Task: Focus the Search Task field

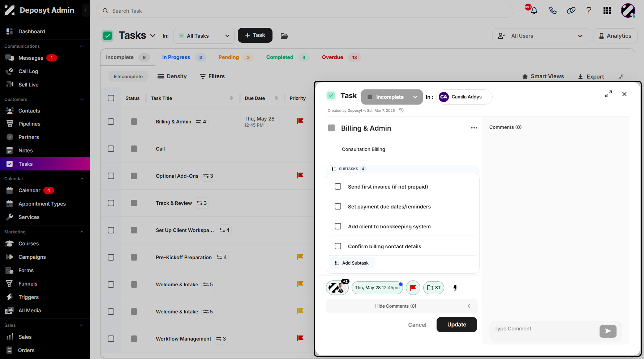Action: click(304, 11)
